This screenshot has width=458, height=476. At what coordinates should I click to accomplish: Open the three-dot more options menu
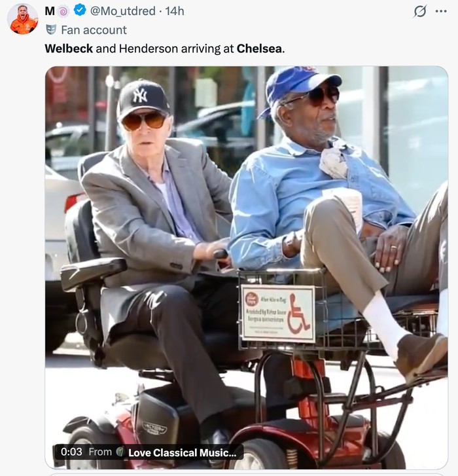pos(441,11)
